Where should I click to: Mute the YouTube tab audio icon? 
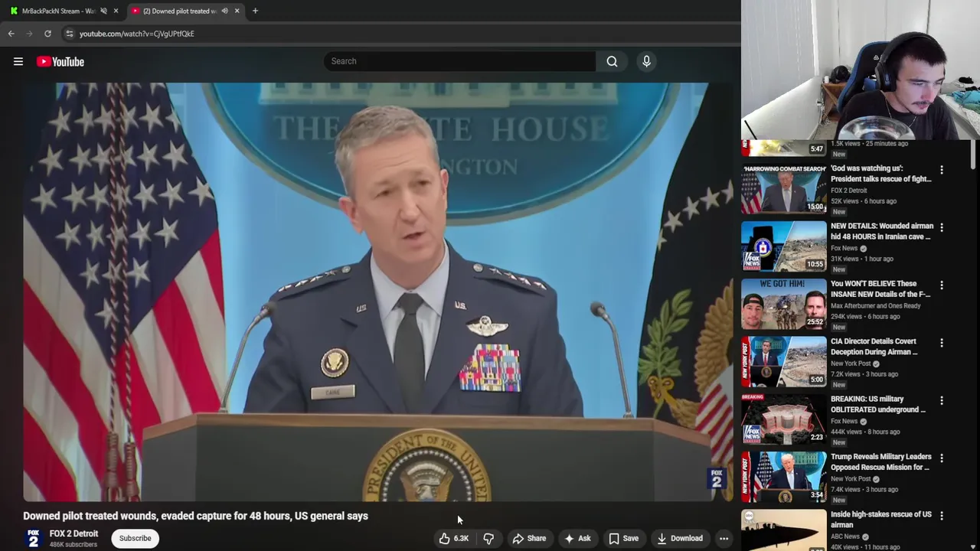224,11
